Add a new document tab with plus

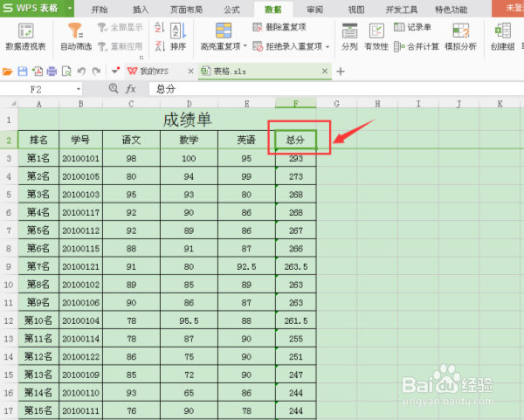pos(341,72)
